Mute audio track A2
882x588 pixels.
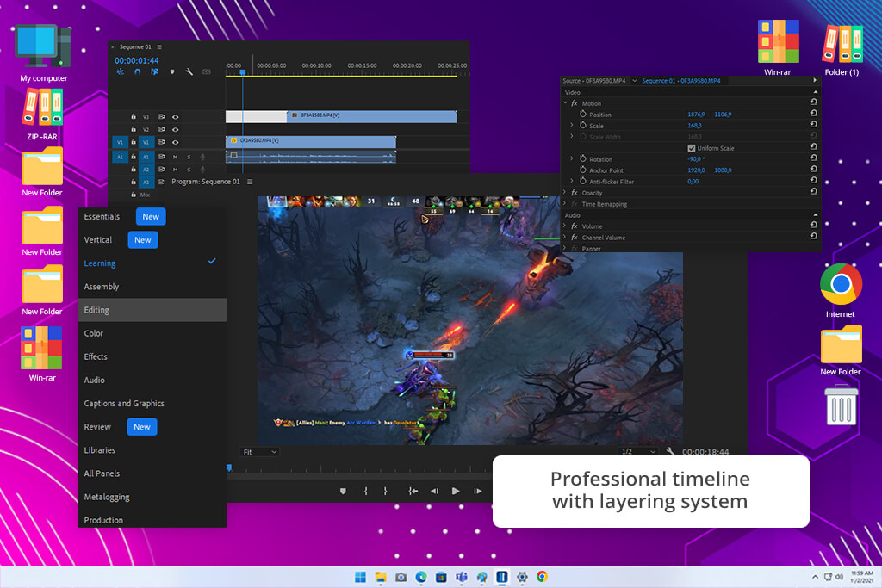pos(175,170)
